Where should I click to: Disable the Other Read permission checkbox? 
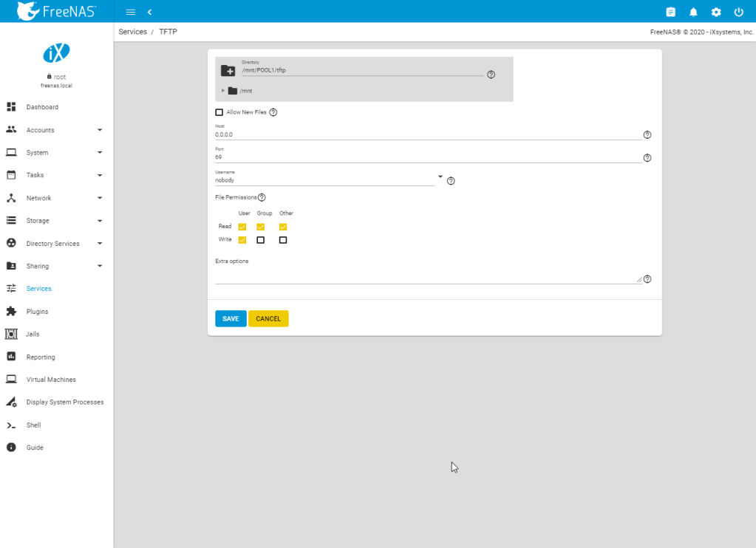[x=283, y=227]
